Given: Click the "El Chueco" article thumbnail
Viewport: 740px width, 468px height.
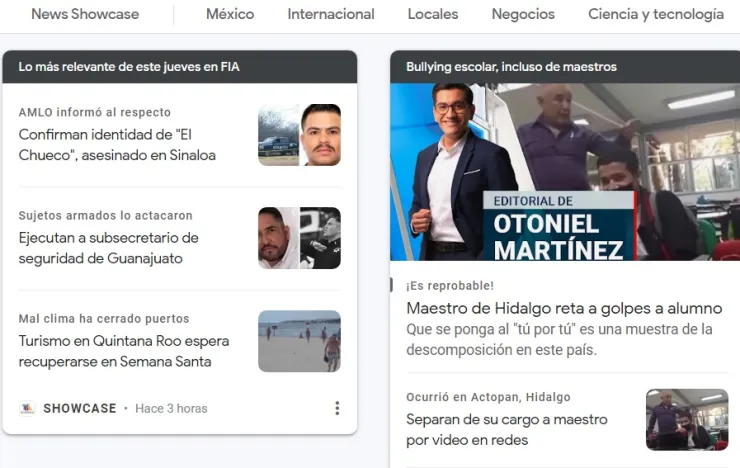Looking at the screenshot, I should pyautogui.click(x=299, y=135).
